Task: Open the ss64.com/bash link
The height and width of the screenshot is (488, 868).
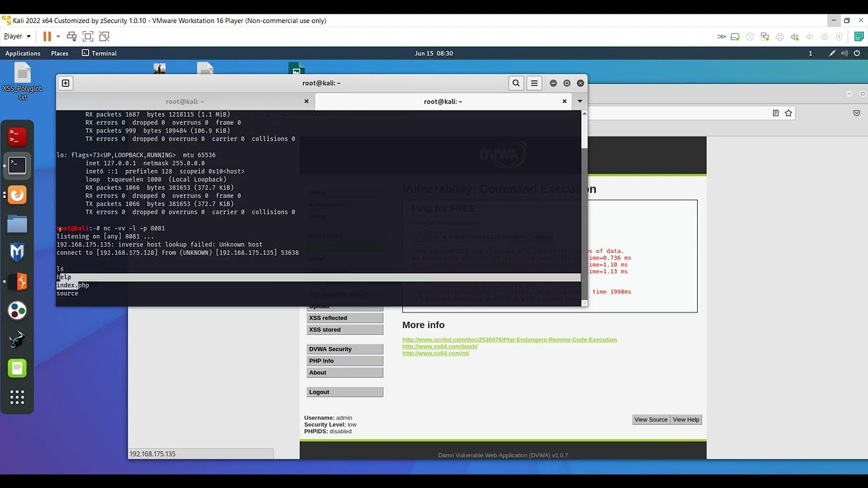Action: (439, 346)
